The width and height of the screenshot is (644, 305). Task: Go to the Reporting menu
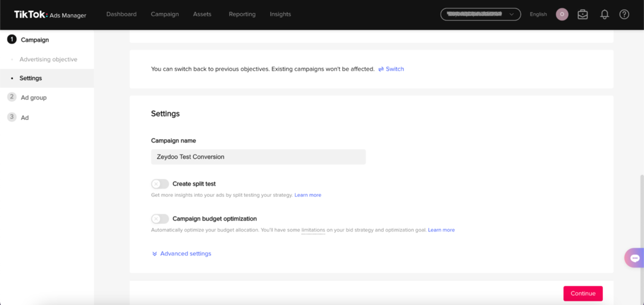[242, 14]
